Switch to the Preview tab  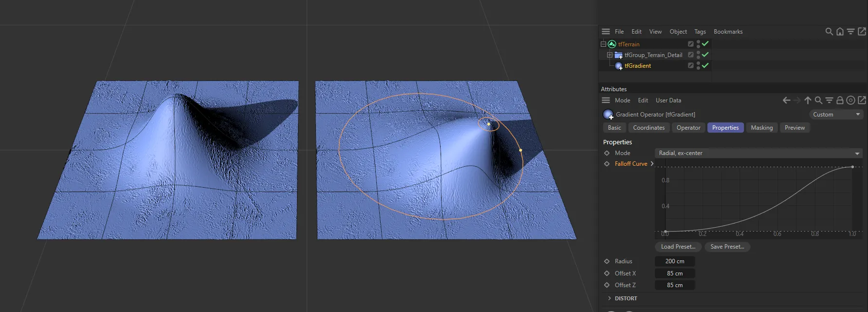(x=794, y=128)
